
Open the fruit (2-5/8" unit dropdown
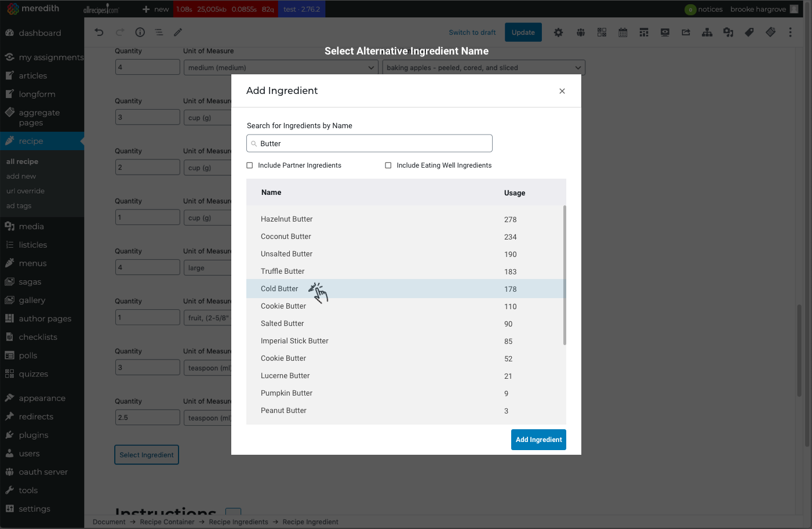[x=207, y=318]
